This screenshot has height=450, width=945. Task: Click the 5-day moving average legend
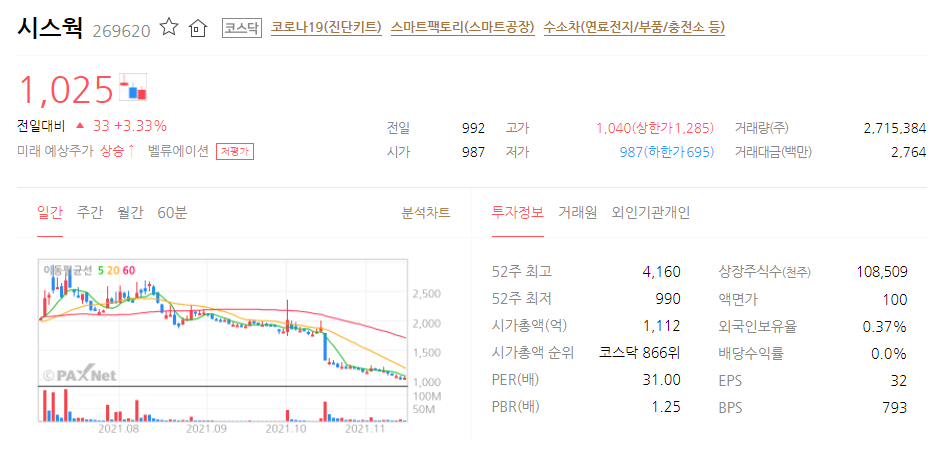[x=99, y=270]
